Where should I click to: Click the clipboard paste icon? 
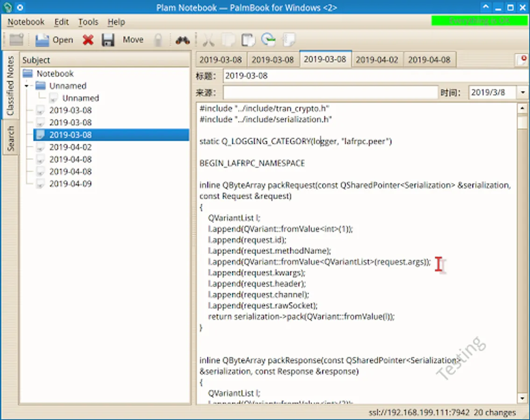(248, 40)
